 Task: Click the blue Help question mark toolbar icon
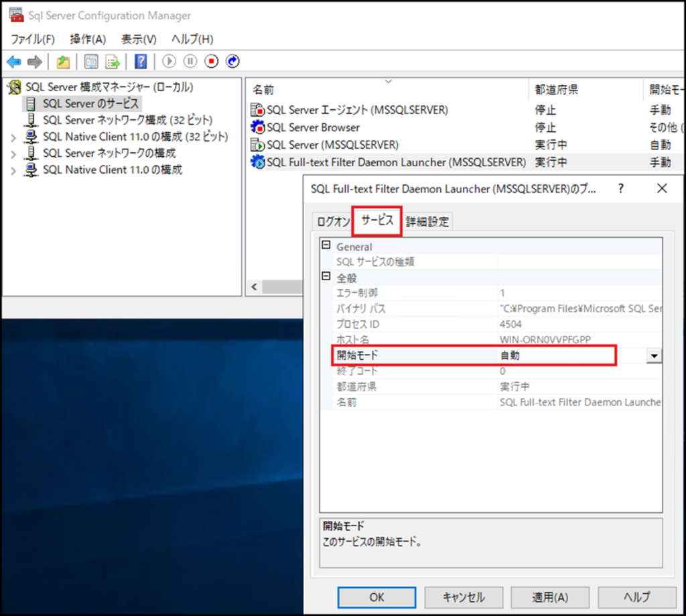141,62
